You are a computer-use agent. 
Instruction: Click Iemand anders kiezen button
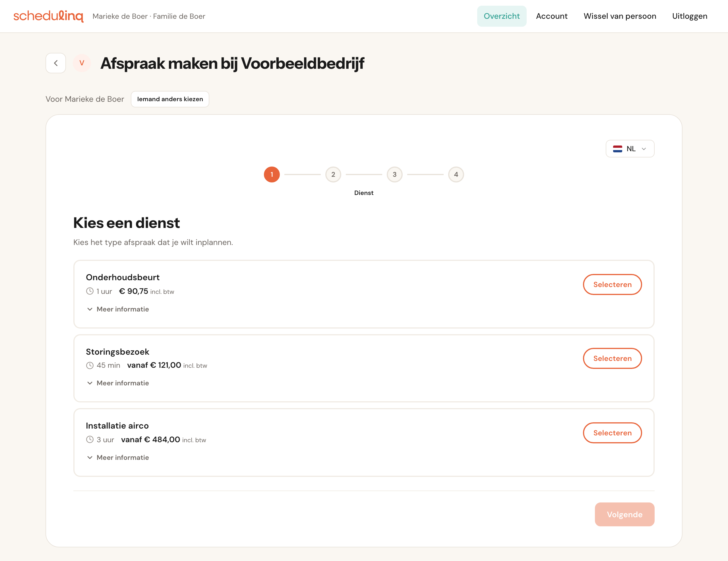click(170, 99)
